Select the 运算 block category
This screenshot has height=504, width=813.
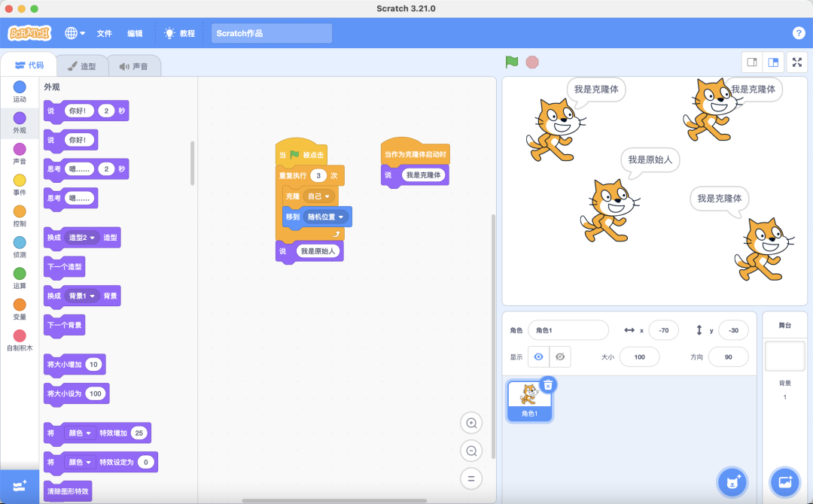point(20,278)
